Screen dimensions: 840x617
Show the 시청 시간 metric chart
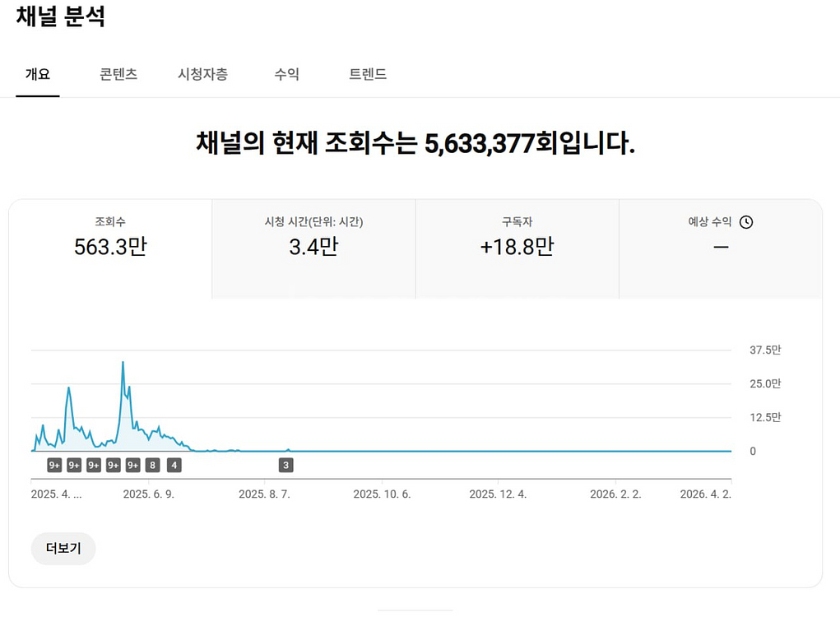[x=313, y=237]
